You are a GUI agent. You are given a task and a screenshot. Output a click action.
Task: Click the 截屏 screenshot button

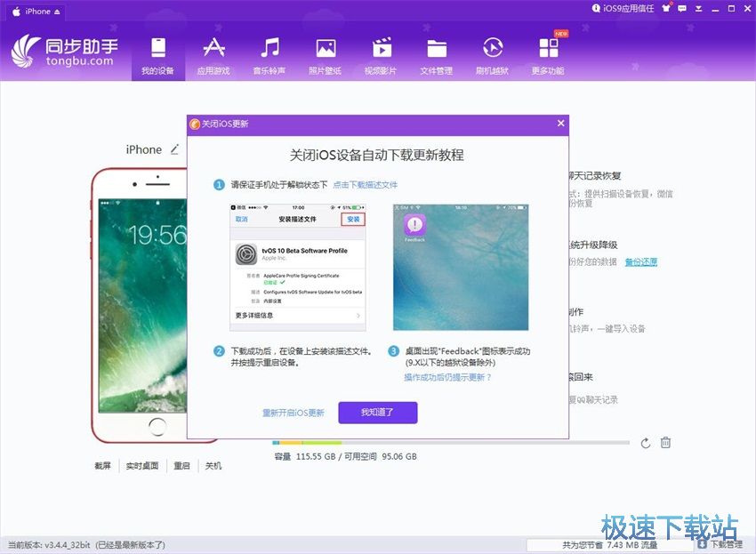[x=102, y=466]
